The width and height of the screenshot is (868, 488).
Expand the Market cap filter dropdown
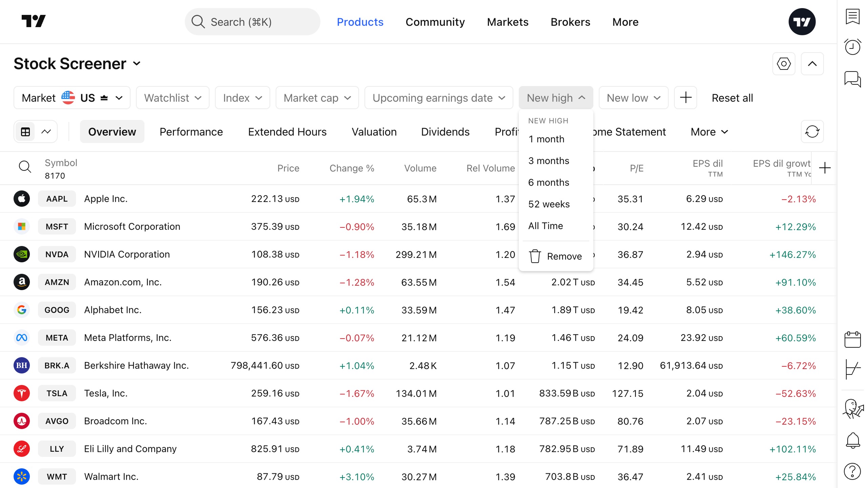click(317, 98)
